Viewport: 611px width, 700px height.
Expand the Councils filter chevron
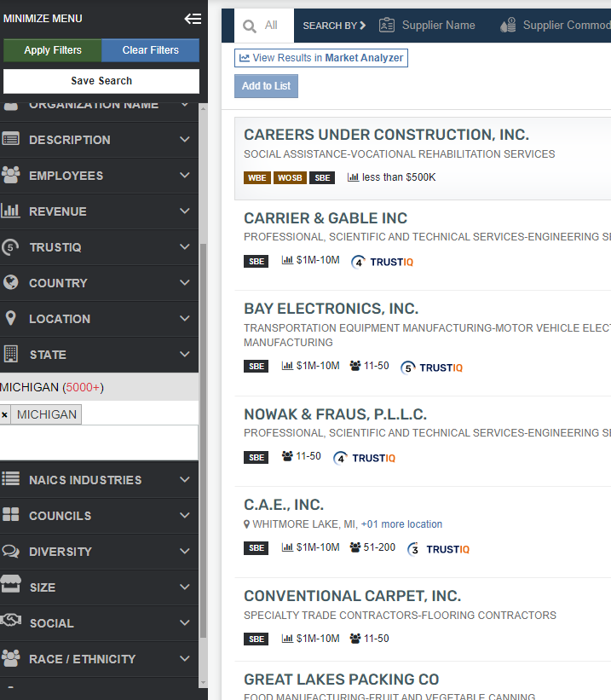tap(185, 515)
